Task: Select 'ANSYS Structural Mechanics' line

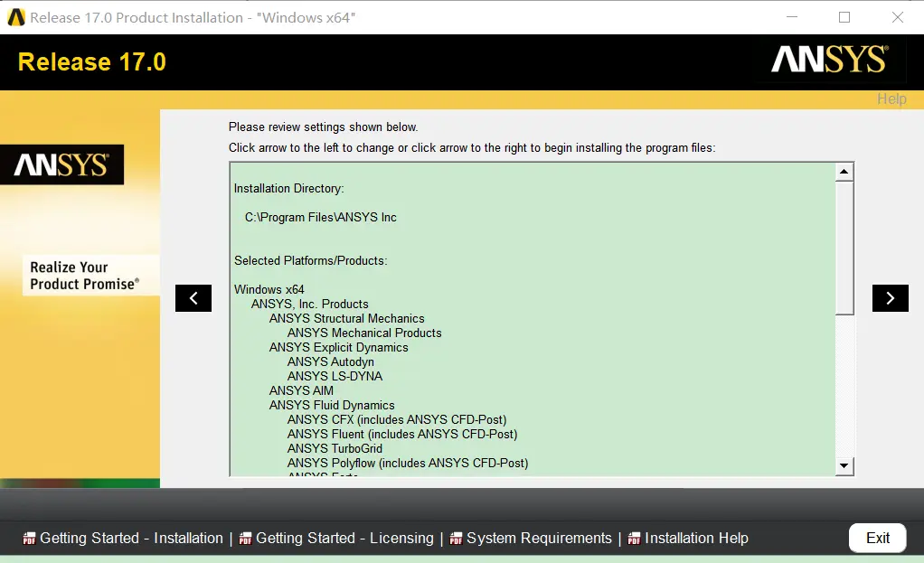Action: [346, 319]
